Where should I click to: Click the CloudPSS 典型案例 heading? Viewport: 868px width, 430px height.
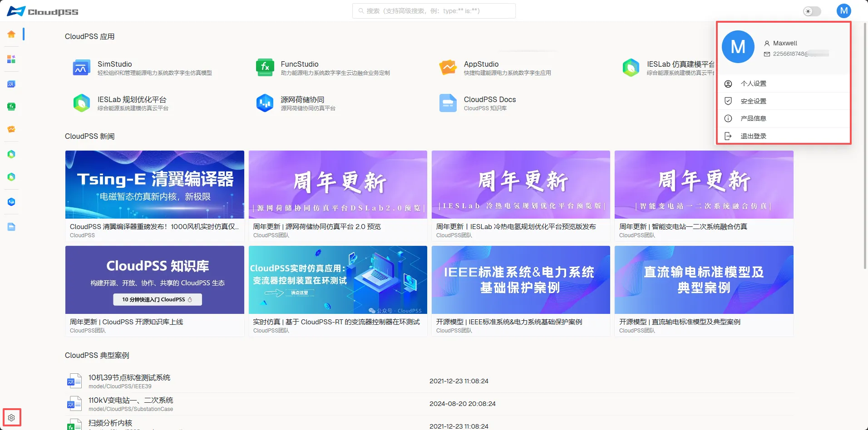pyautogui.click(x=97, y=355)
